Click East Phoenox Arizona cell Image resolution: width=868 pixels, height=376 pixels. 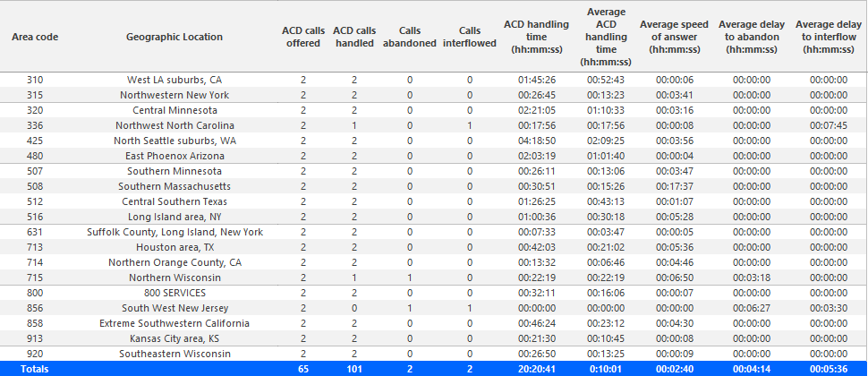click(x=174, y=156)
